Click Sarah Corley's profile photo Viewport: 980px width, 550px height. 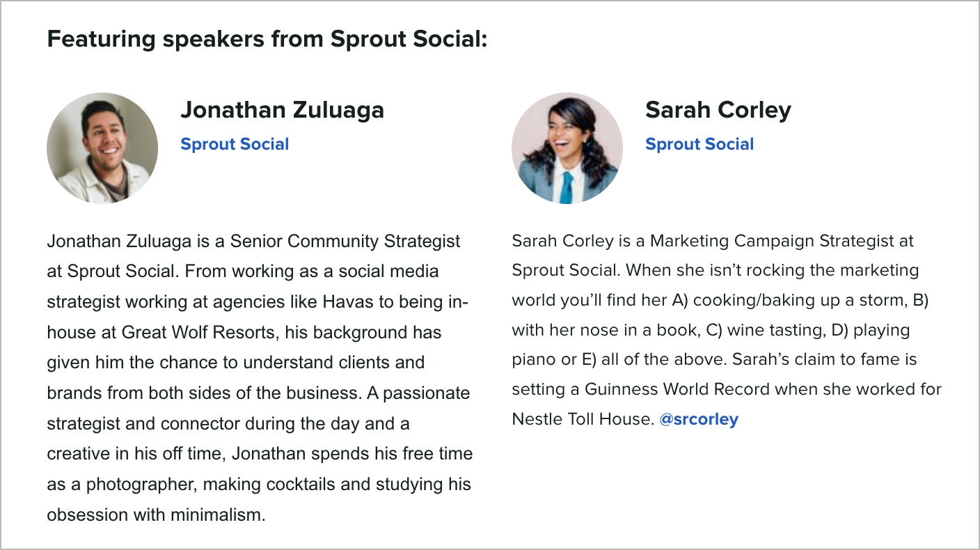[x=567, y=148]
